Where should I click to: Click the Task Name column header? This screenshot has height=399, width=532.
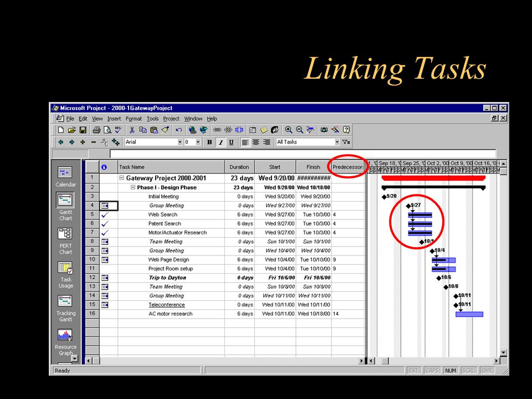(171, 167)
